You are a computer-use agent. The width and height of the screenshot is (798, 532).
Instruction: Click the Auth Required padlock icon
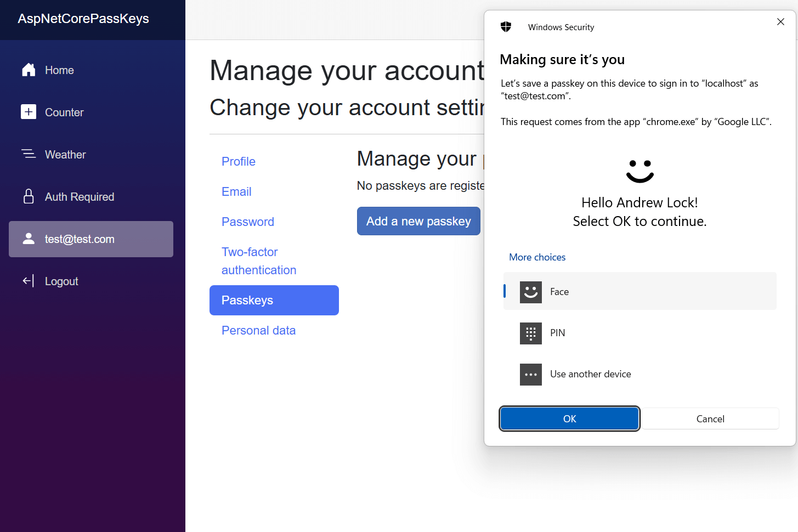(29, 196)
